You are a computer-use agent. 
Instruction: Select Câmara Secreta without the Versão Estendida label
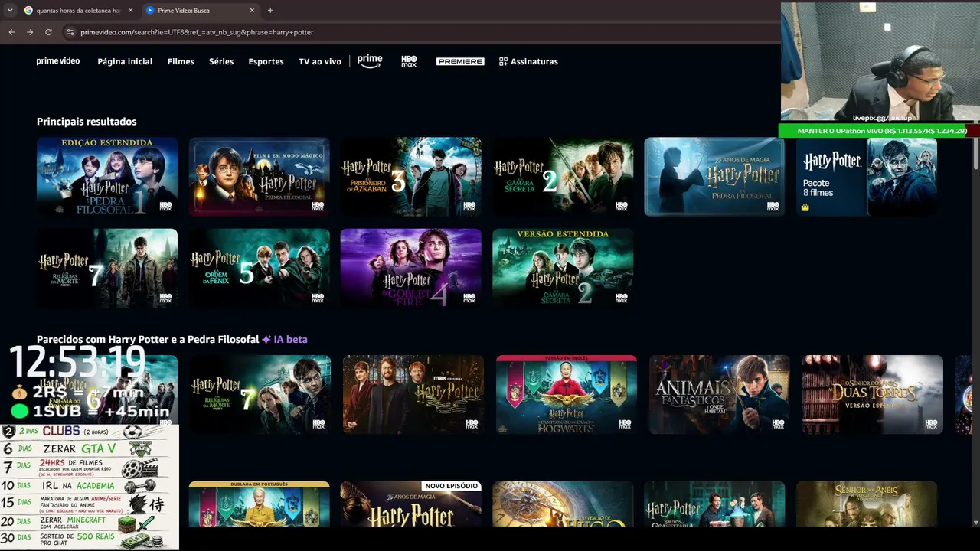[x=563, y=177]
